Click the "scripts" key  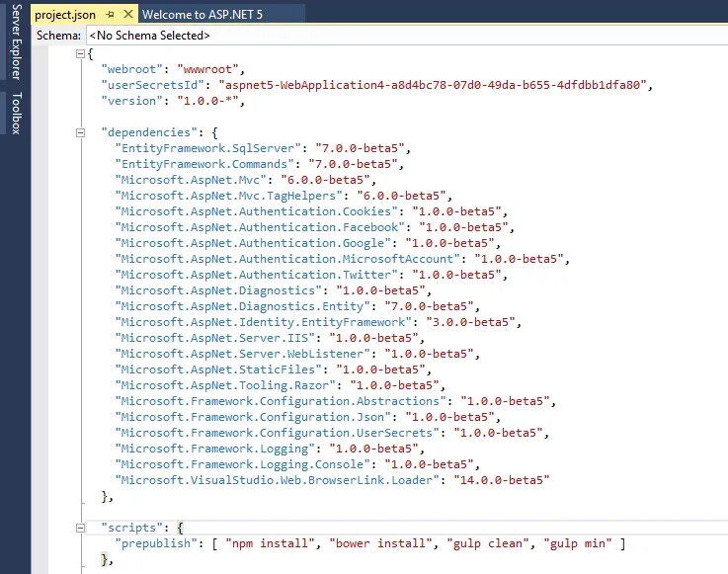pos(131,528)
